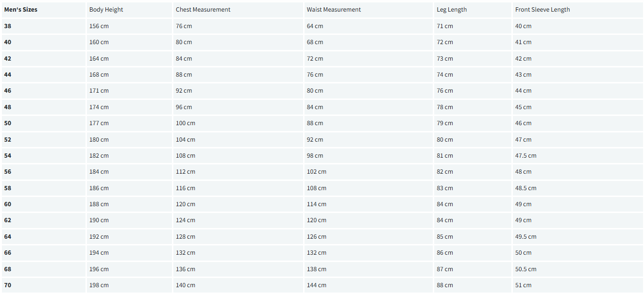
Task: Click the Men's Sizes column header
Action: pyautogui.click(x=21, y=10)
